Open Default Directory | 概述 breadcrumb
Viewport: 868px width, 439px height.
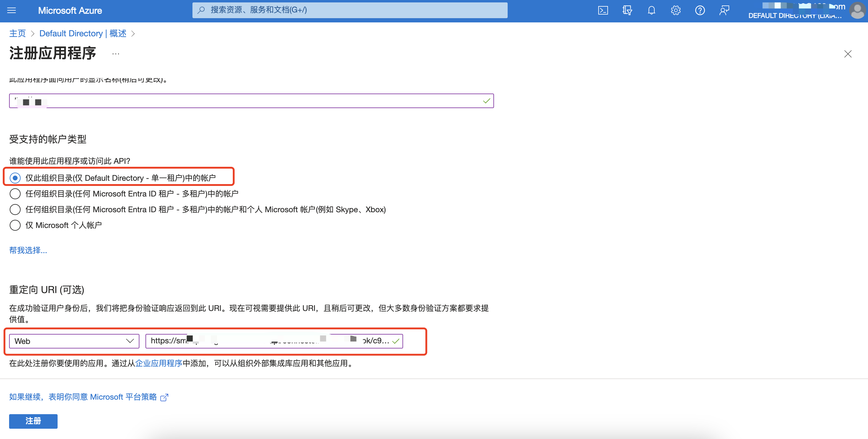pos(83,33)
